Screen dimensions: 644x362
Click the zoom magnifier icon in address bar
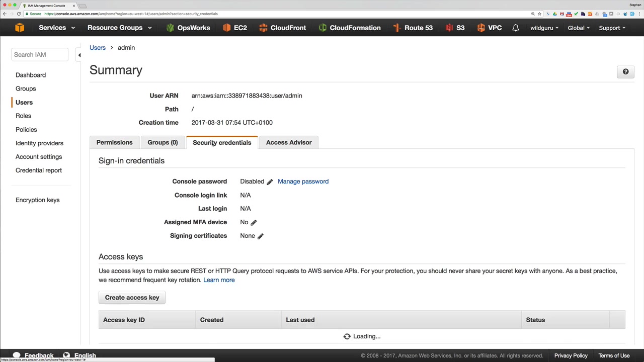click(x=533, y=14)
